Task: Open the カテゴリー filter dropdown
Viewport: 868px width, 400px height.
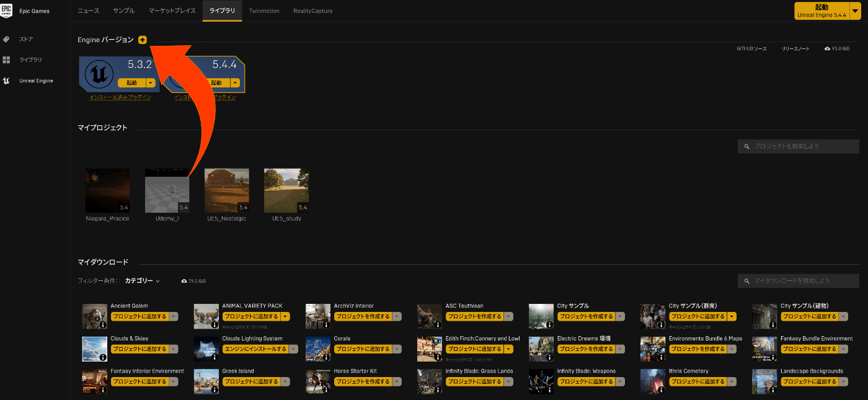Action: coord(142,281)
